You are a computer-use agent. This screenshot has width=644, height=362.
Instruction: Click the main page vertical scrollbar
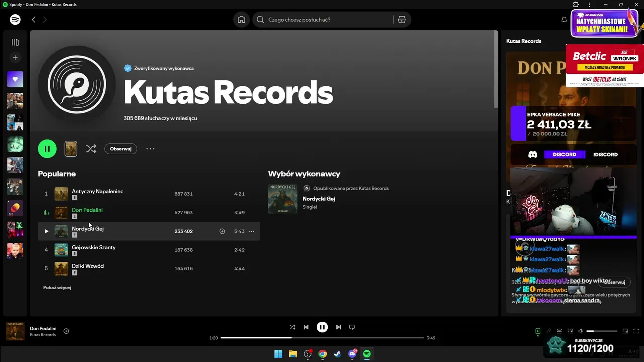(x=496, y=69)
